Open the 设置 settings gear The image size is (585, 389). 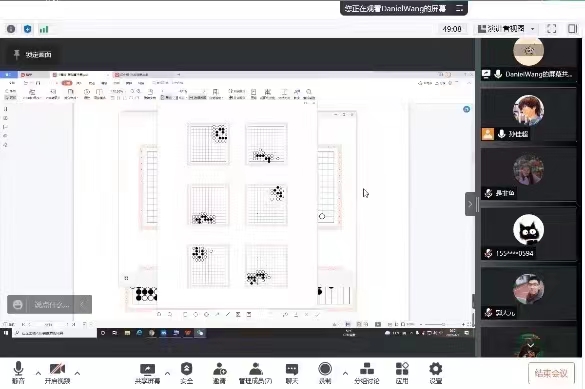pos(435,373)
